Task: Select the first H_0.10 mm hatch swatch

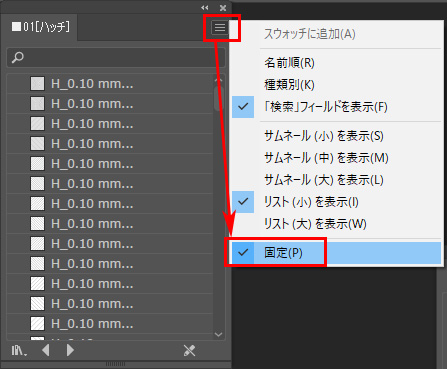Action: pos(110,84)
